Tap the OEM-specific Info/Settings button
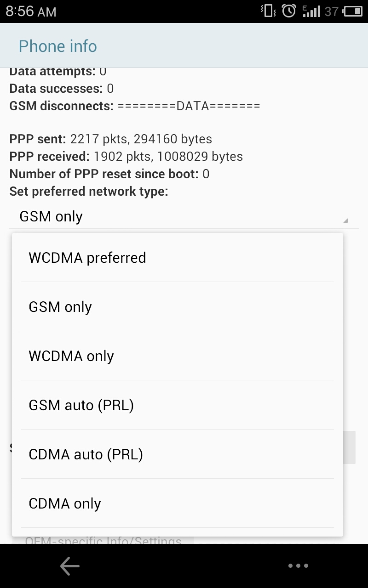 point(103,540)
